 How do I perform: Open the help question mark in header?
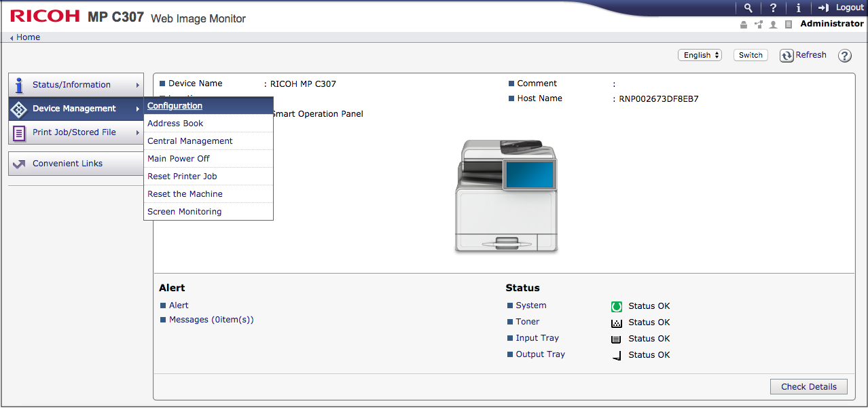tap(773, 7)
